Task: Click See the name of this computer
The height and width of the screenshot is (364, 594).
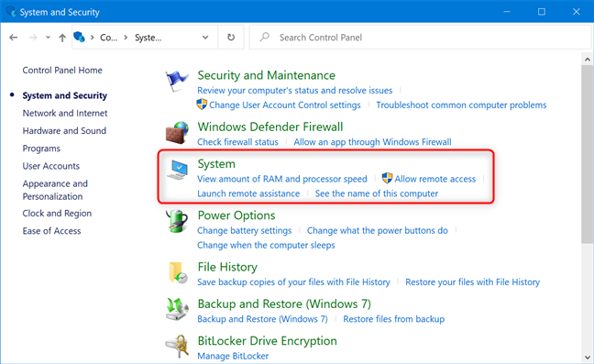Action: tap(377, 193)
